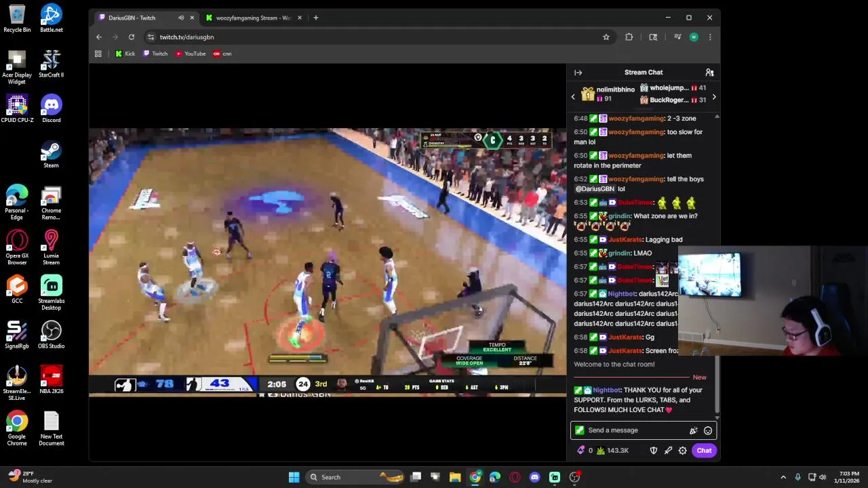Go back in Chrome
Image resolution: width=868 pixels, height=488 pixels.
point(99,37)
